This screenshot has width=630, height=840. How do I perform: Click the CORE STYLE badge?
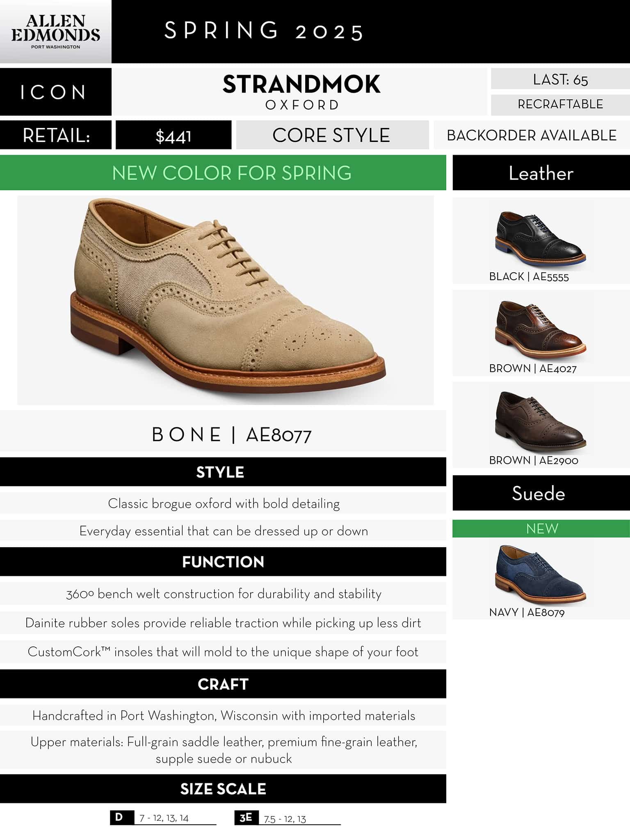point(332,135)
